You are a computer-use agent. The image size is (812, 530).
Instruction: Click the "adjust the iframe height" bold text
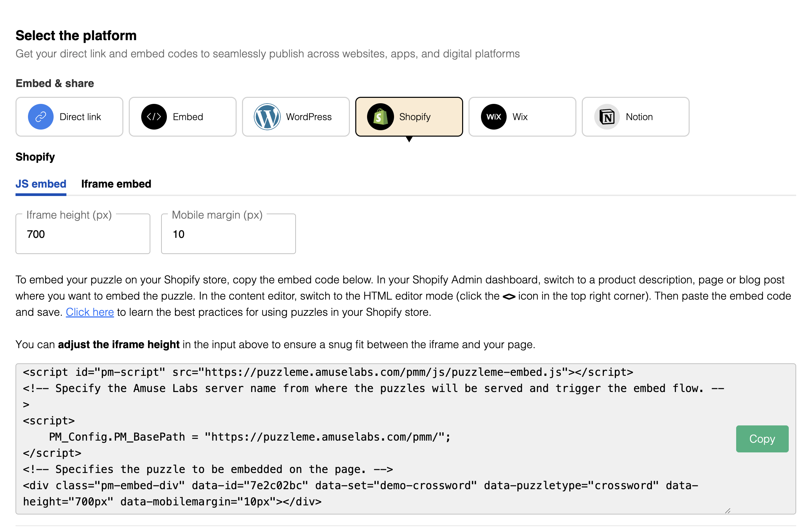coord(119,344)
